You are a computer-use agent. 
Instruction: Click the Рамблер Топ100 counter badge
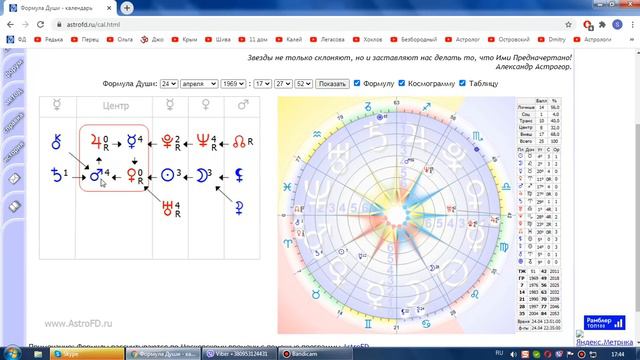[x=604, y=322]
